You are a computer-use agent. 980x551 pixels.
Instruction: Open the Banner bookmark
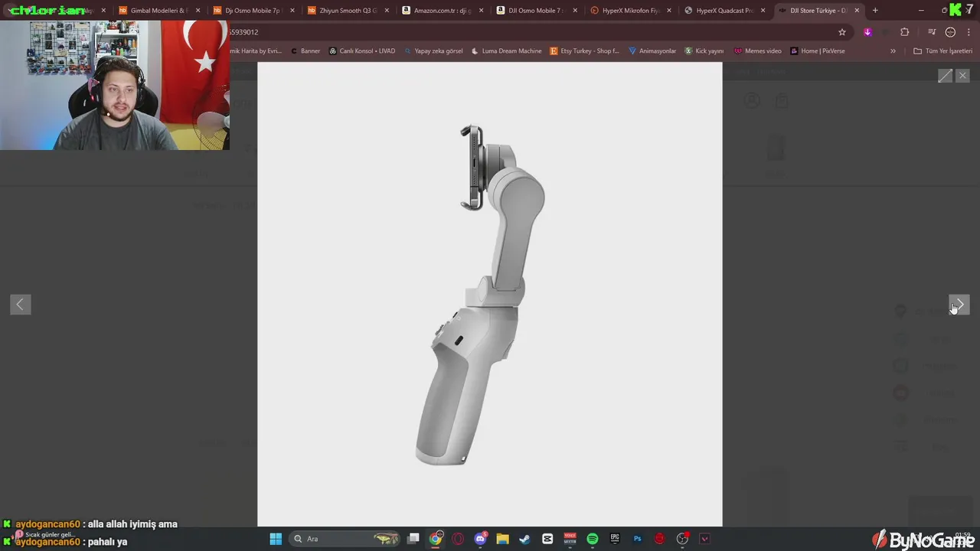pyautogui.click(x=305, y=51)
